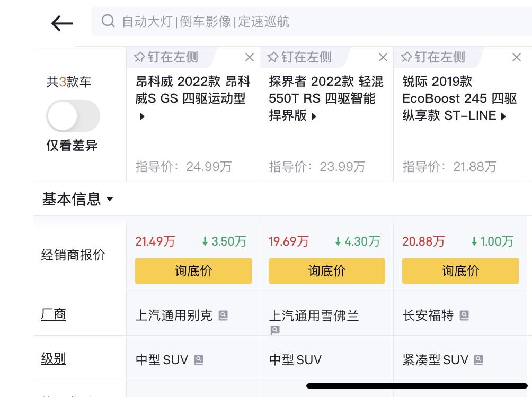Viewport: 532px width, 397px height.
Task: Tap the 3.50万 price drop
Action: click(224, 241)
